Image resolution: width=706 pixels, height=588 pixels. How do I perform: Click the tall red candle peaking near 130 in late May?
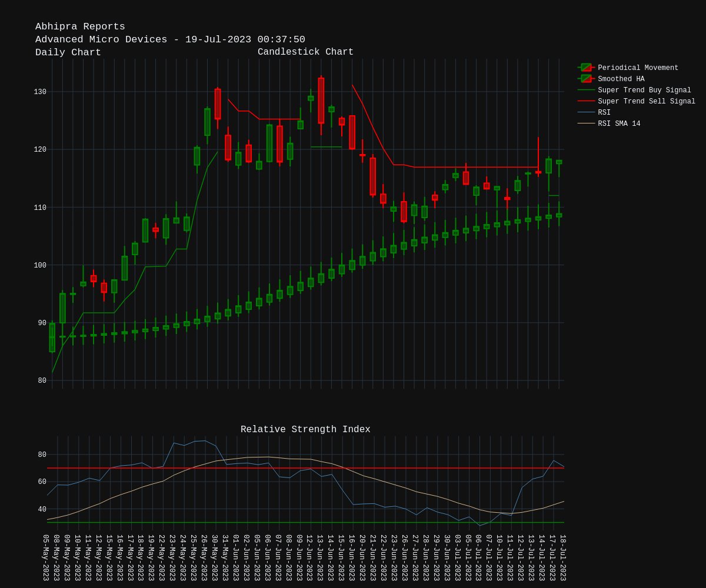pos(218,104)
